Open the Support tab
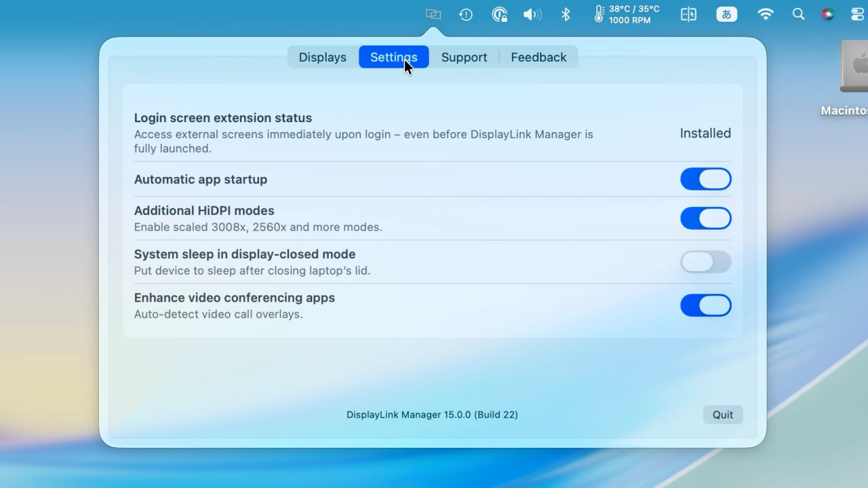The height and width of the screenshot is (488, 868). (464, 57)
